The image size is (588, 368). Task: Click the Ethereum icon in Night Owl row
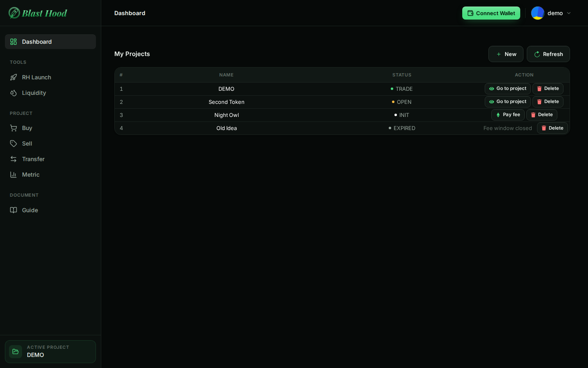(498, 115)
